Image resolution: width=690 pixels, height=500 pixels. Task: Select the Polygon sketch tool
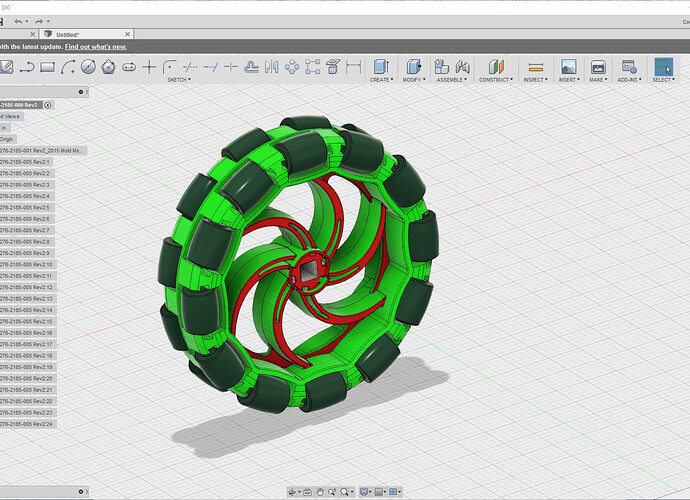(x=109, y=67)
